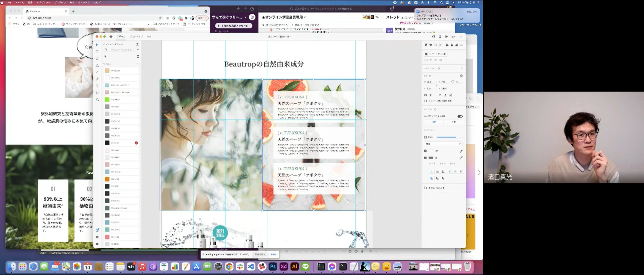644x275 pixels.
Task: Open Illustrator from the Dock
Action: click(x=294, y=267)
